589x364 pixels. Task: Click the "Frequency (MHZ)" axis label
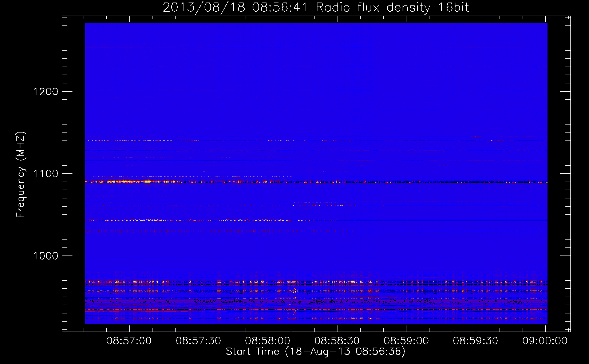tap(21, 175)
